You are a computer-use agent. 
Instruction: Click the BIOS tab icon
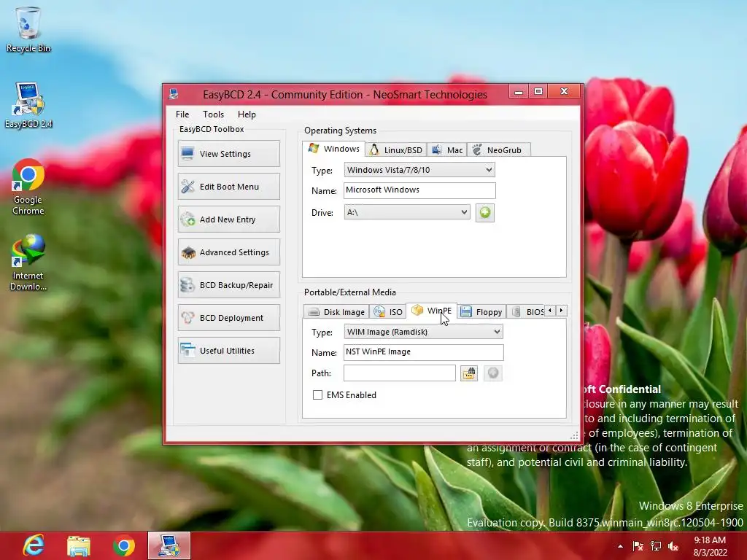point(516,312)
